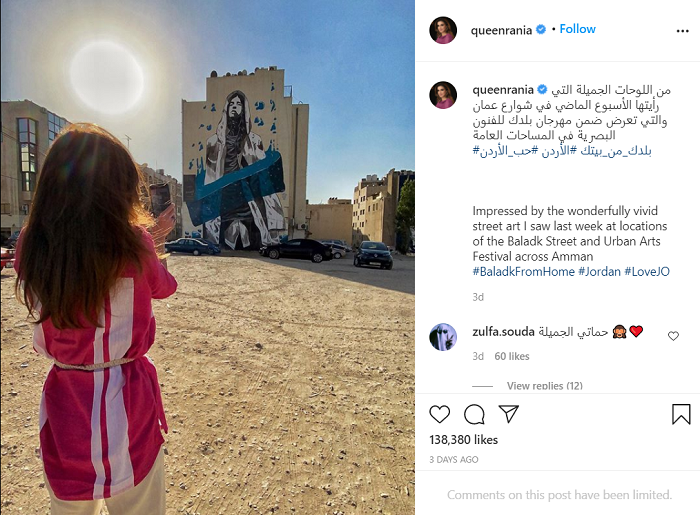Like the post with the heart icon
Image resolution: width=700 pixels, height=515 pixels.
point(440,414)
